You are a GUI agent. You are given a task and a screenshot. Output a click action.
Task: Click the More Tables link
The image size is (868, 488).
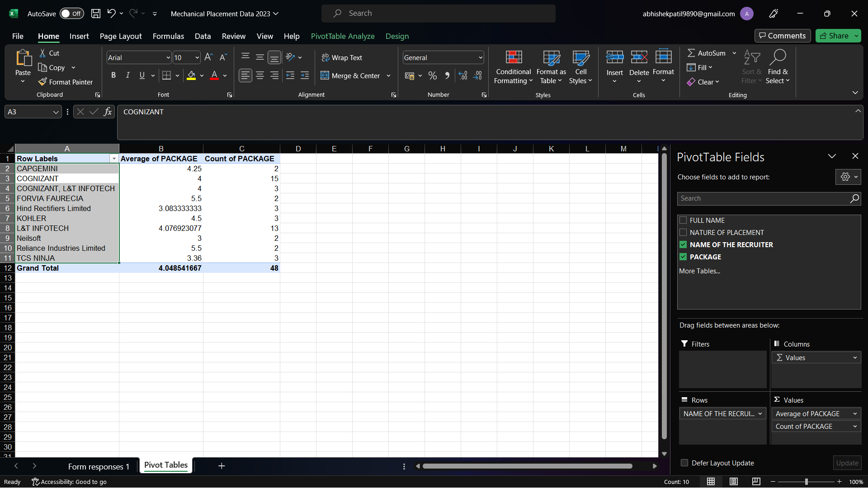tap(699, 271)
